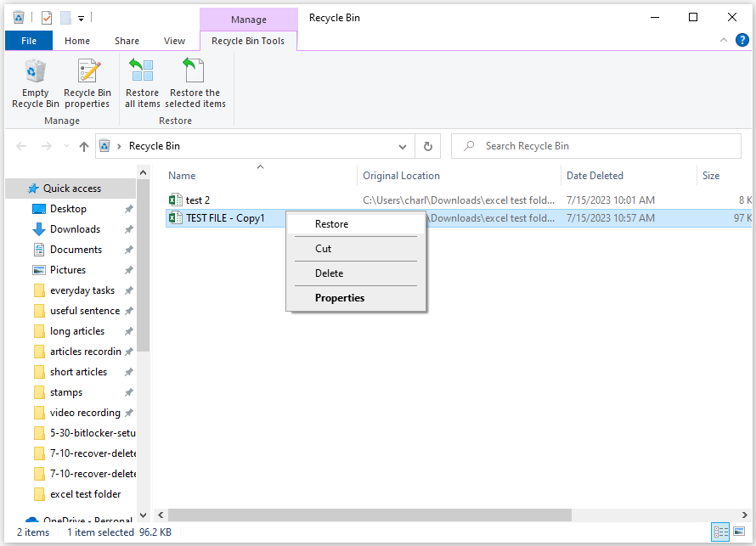The image size is (756, 546).
Task: Open the Help question mark icon
Action: coord(742,40)
